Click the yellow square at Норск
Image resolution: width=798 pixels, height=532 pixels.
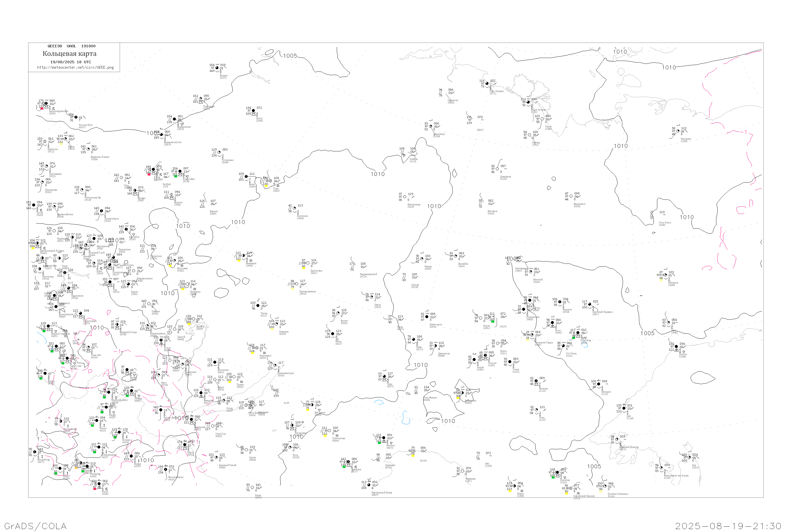pos(510,491)
